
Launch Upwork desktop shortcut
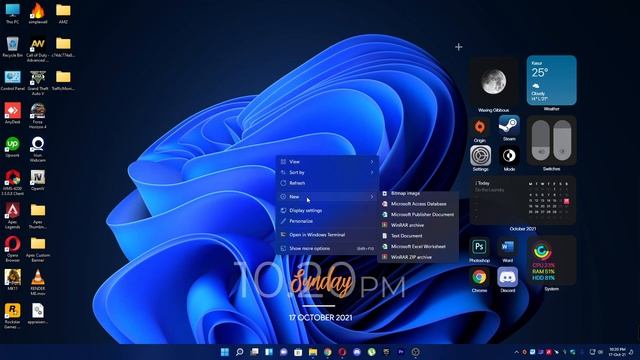[x=12, y=147]
